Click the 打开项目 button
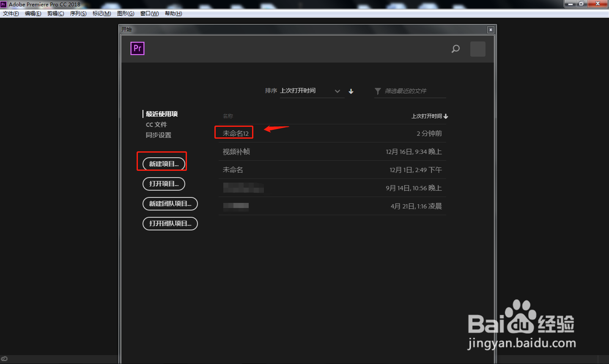Screen dimensions: 609x364 (164, 183)
